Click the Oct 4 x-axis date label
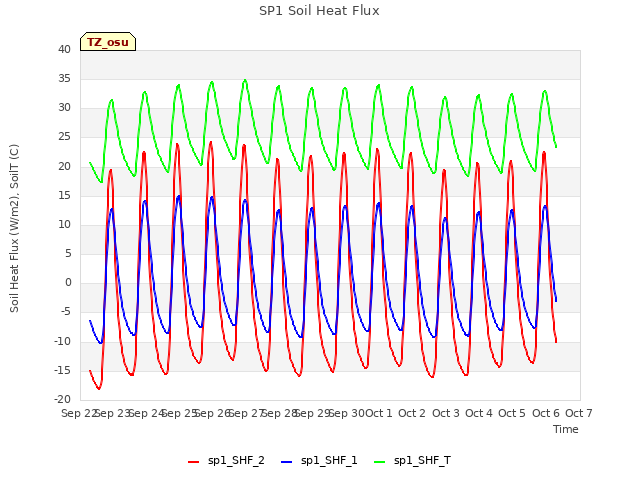Screen dimensions: 640x480 click(479, 413)
